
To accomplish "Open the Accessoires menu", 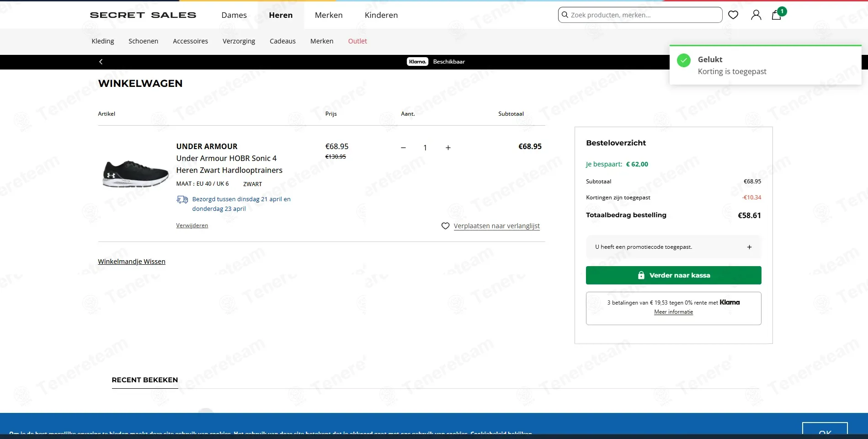I will 190,41.
